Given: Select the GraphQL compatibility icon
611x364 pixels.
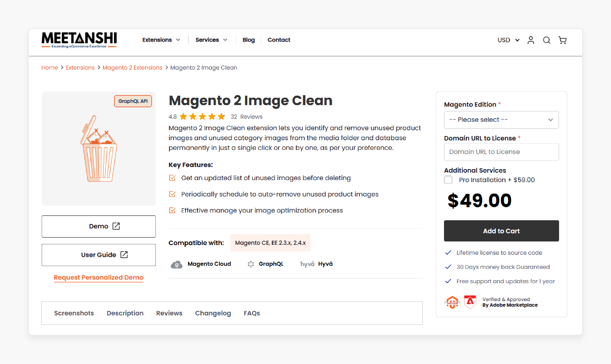Looking at the screenshot, I should pos(251,264).
